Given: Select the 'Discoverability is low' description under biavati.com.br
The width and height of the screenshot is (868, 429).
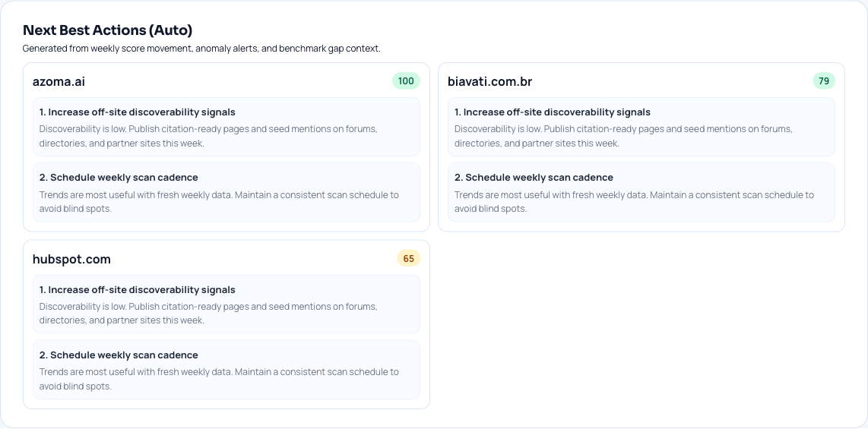Looking at the screenshot, I should pos(623,136).
